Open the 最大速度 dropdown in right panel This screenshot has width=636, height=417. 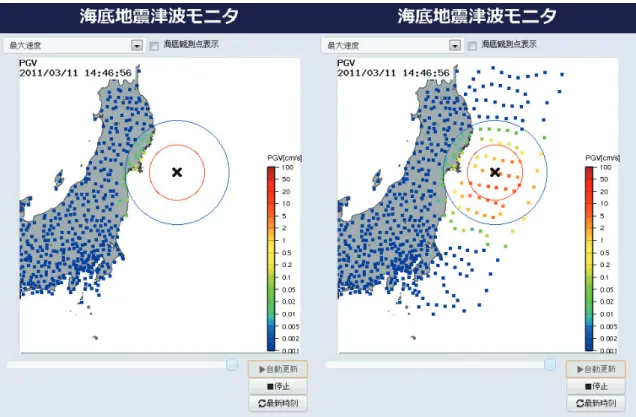(392, 45)
